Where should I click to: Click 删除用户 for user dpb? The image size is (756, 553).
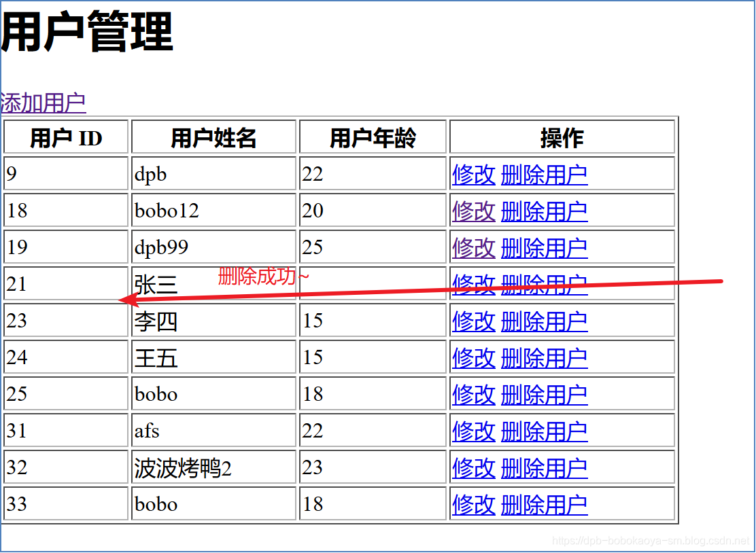pyautogui.click(x=544, y=174)
